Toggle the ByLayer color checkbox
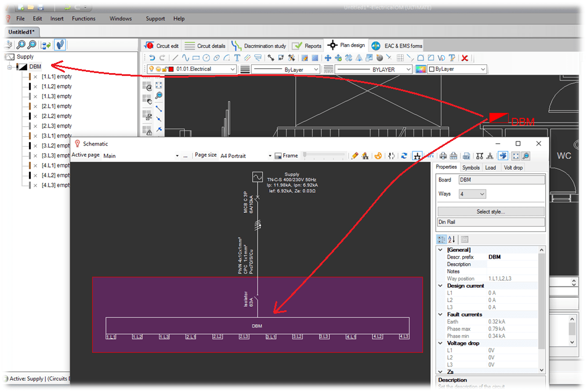 click(x=431, y=70)
